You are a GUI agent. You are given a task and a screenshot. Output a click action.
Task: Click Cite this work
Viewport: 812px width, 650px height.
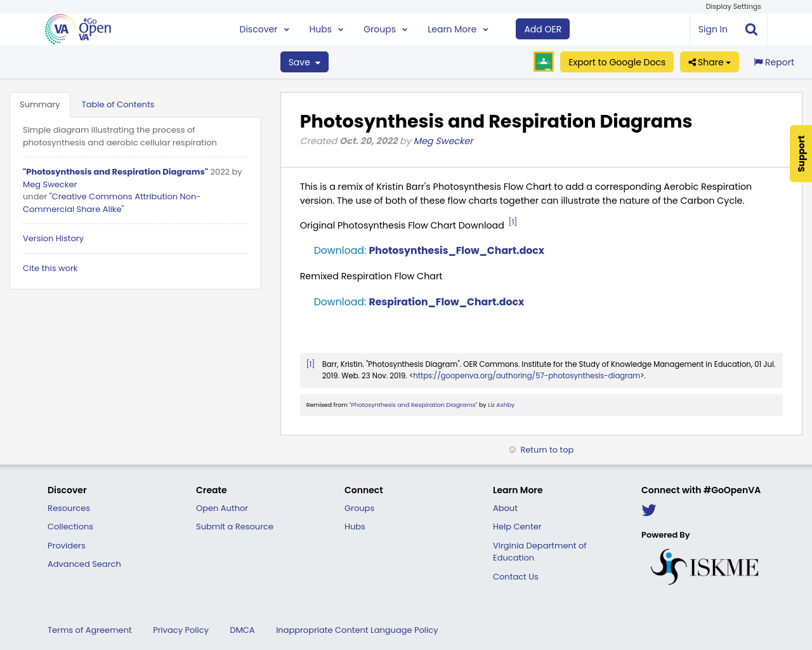coord(50,268)
